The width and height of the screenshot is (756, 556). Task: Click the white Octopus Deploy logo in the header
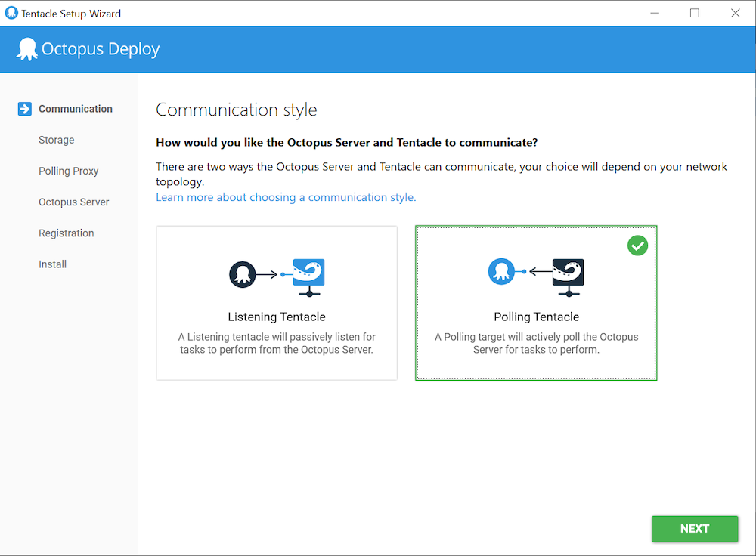(26, 49)
